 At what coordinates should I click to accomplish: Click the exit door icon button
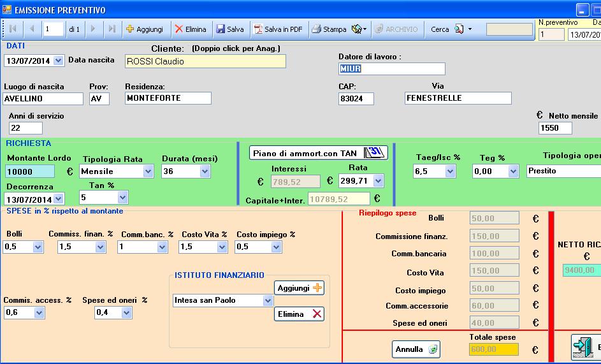(586, 346)
